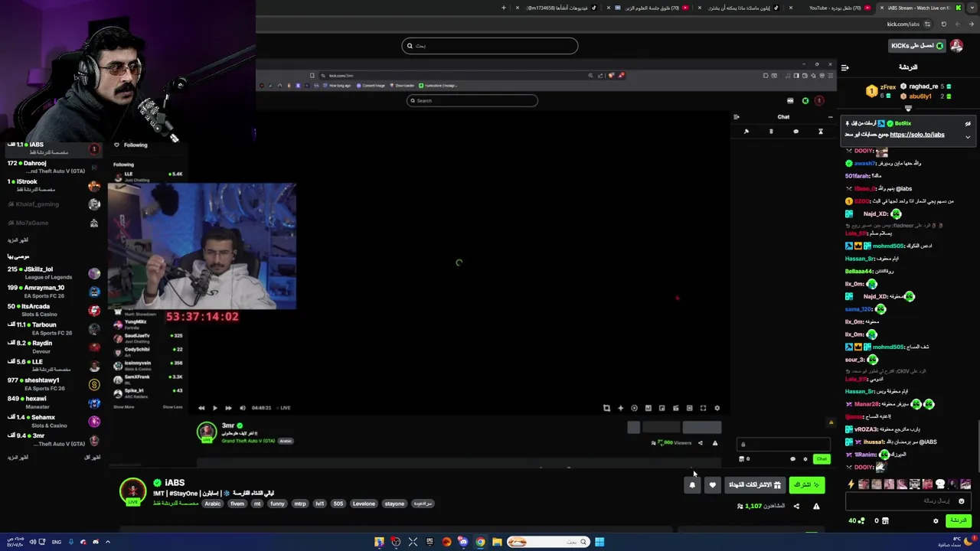Click the chat message input field

click(908, 501)
